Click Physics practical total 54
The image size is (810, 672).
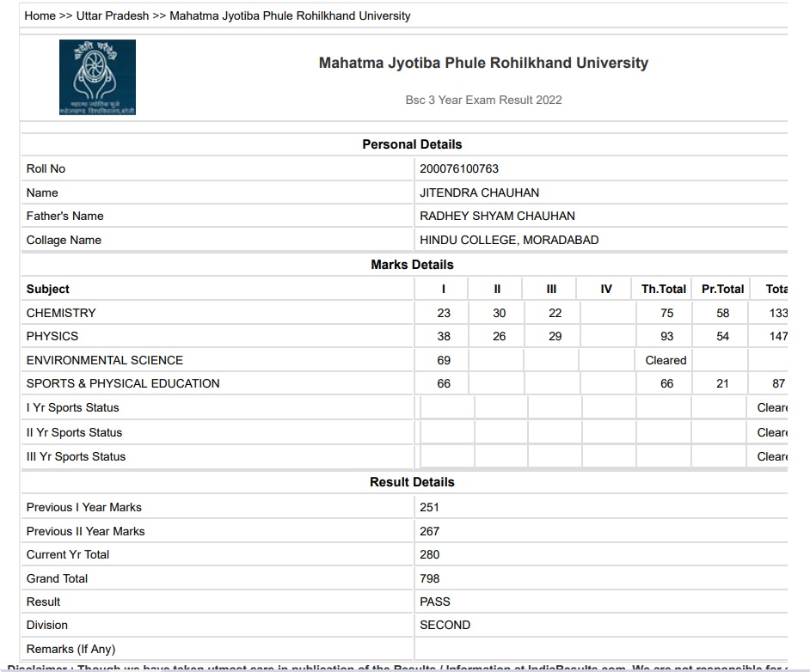(x=722, y=337)
